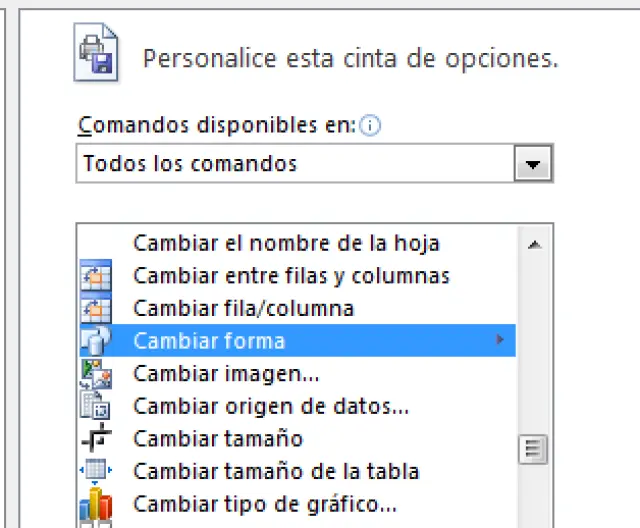Click the Cambiar tipo de gráfico chart icon

click(96, 502)
